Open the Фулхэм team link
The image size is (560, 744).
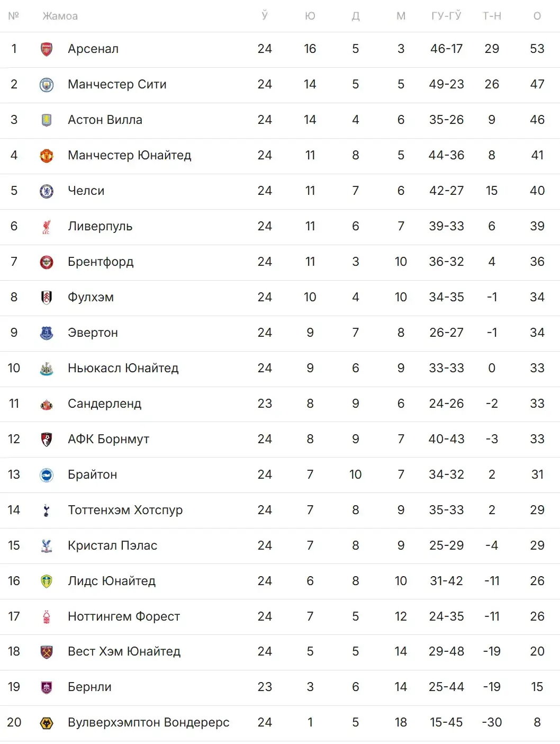point(91,298)
